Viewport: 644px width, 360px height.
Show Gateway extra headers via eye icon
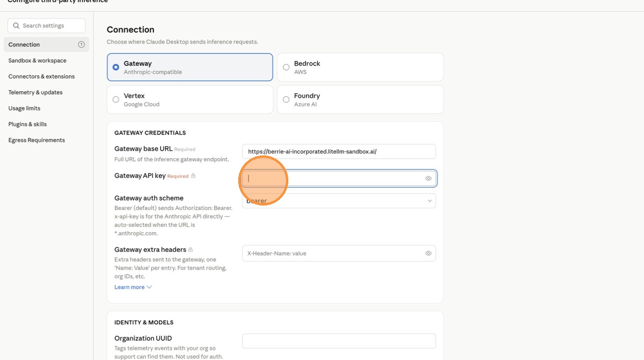click(x=428, y=253)
